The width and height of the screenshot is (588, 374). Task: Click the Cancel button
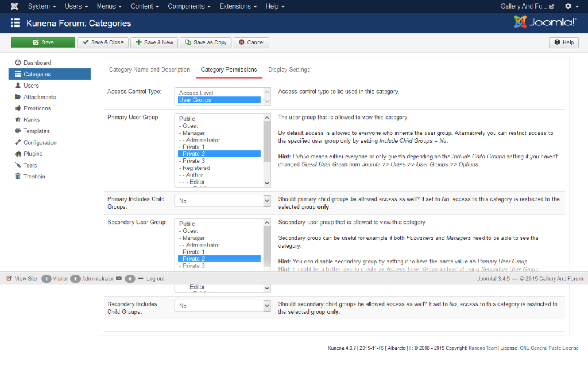pos(252,42)
